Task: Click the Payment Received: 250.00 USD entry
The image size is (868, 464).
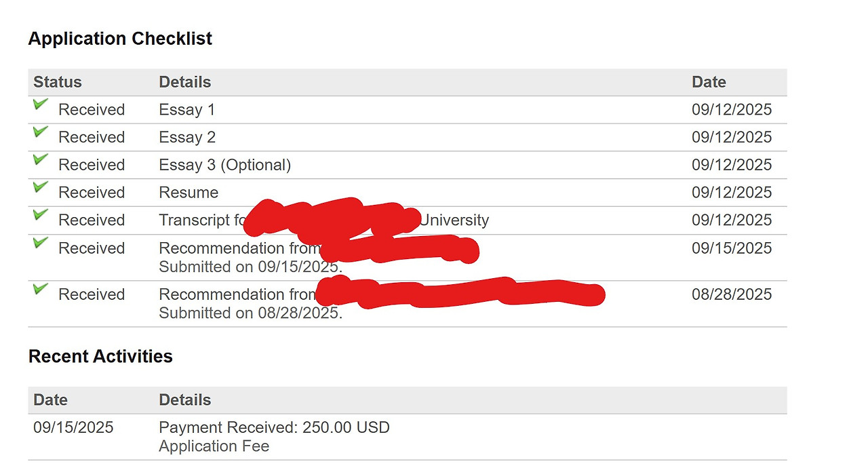Action: click(x=274, y=428)
